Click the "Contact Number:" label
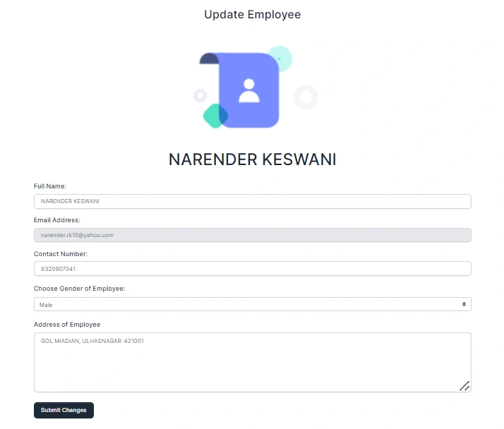The height and width of the screenshot is (429, 504). 61,254
